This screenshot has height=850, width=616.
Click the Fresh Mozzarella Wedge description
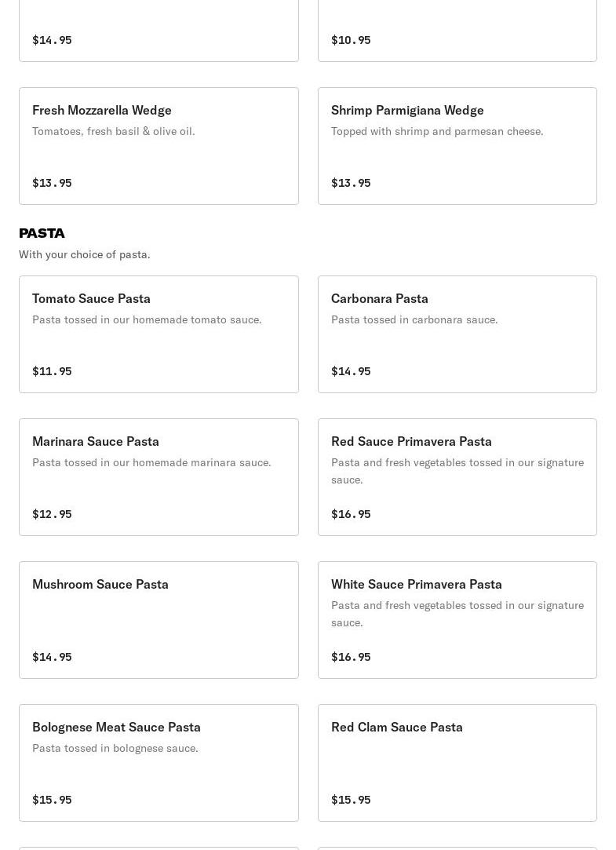point(113,131)
